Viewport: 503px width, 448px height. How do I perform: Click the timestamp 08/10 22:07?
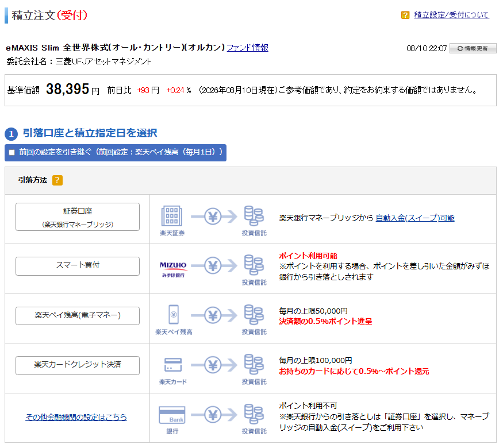(x=427, y=48)
